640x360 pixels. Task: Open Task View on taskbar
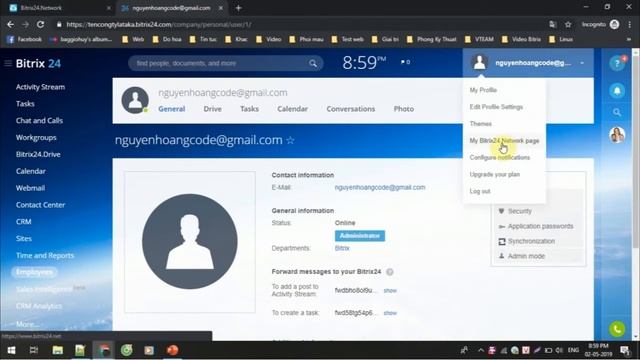coord(34,350)
